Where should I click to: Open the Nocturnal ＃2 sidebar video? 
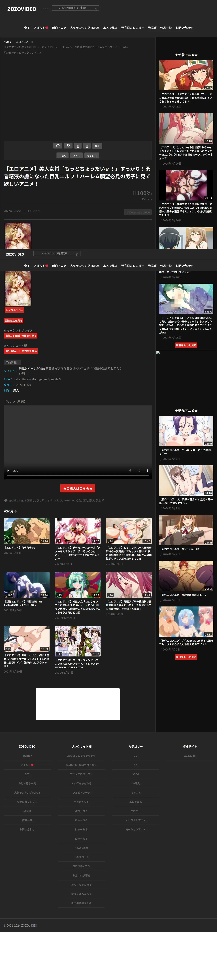[186, 530]
